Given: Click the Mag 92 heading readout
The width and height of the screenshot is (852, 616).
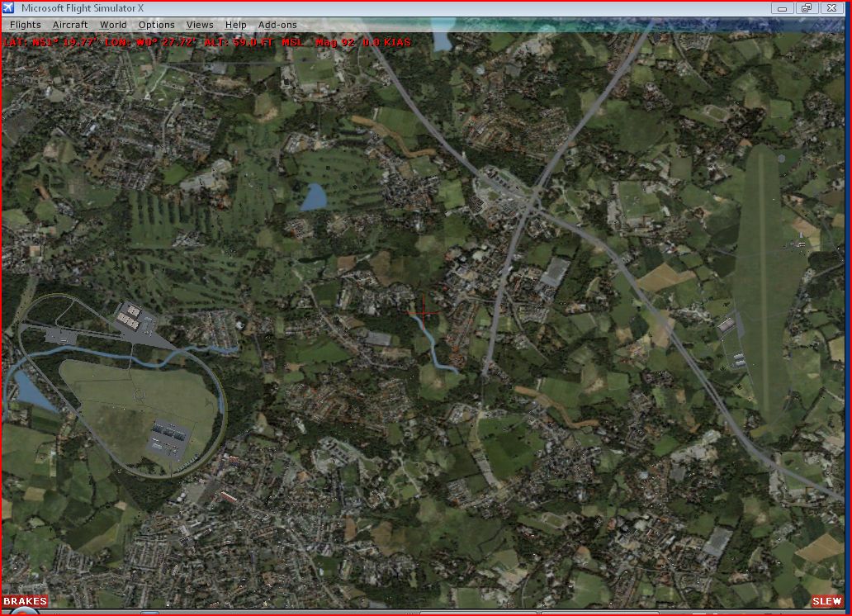Looking at the screenshot, I should (x=334, y=42).
